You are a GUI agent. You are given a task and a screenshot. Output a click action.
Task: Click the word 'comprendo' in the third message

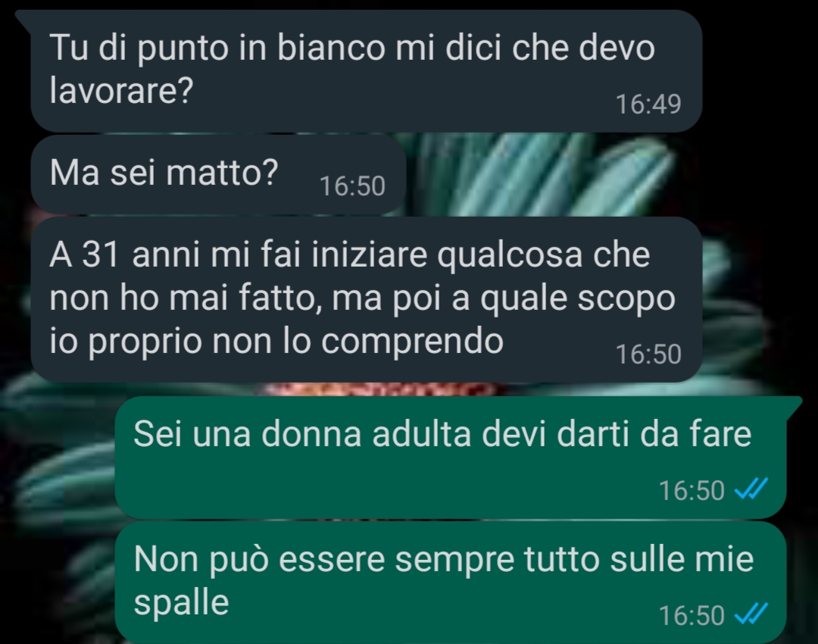(412, 342)
